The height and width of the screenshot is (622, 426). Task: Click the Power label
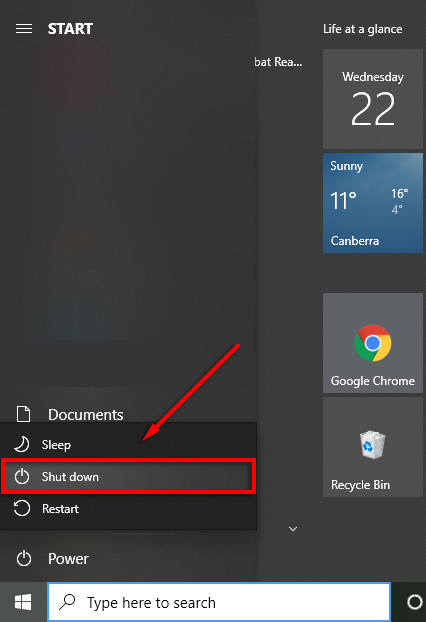point(68,559)
